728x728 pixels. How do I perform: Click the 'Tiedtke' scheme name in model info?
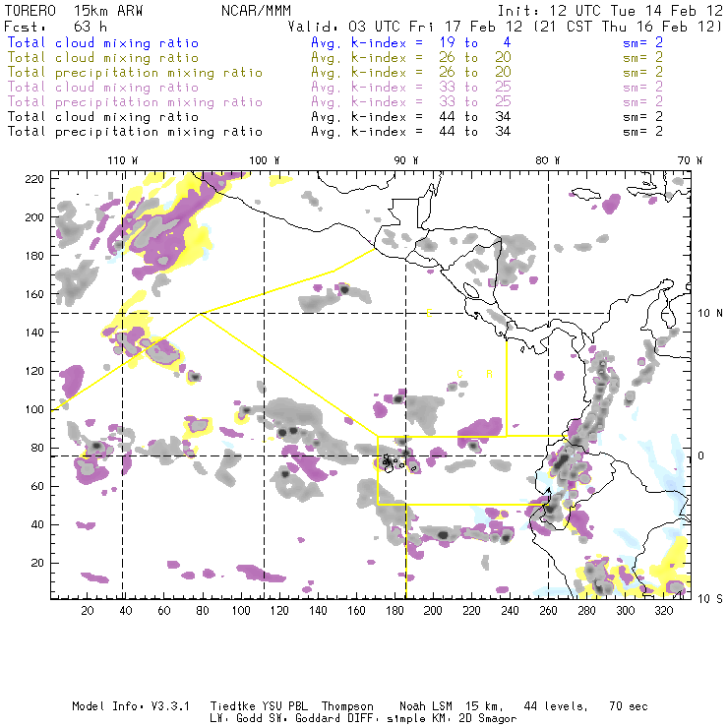[x=233, y=706]
